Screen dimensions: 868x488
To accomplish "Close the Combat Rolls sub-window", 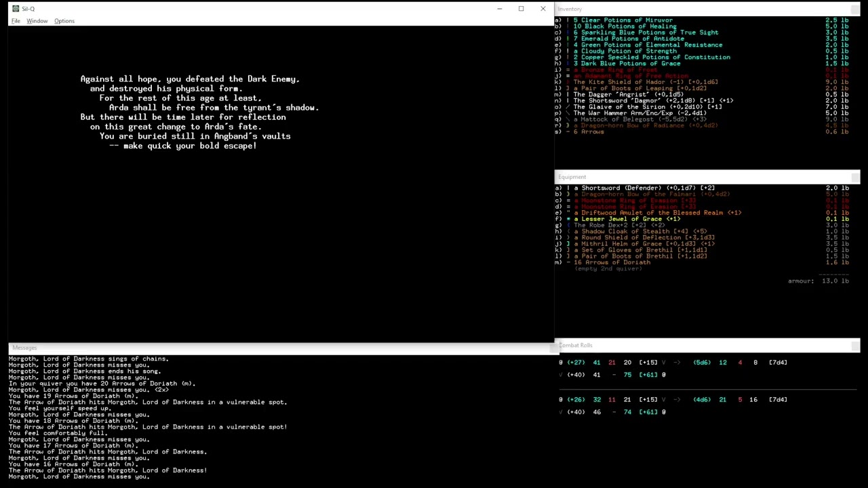I will click(855, 346).
